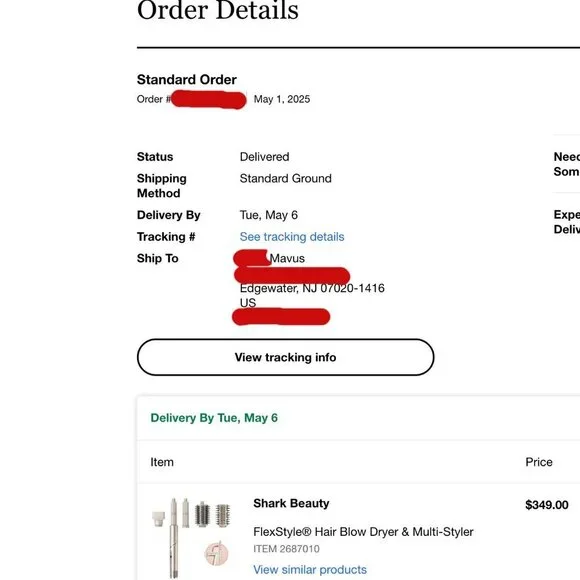Viewport: 580px width, 580px height.
Task: Click the Tracking # label
Action: point(166,237)
